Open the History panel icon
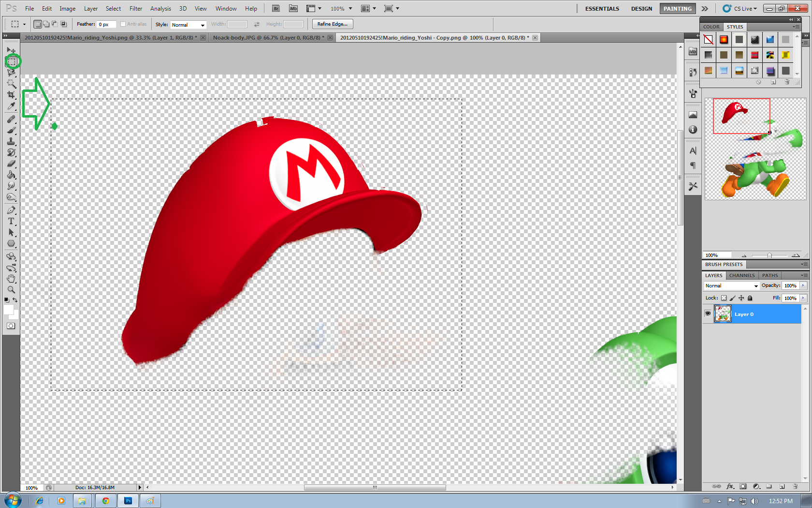 tap(693, 72)
